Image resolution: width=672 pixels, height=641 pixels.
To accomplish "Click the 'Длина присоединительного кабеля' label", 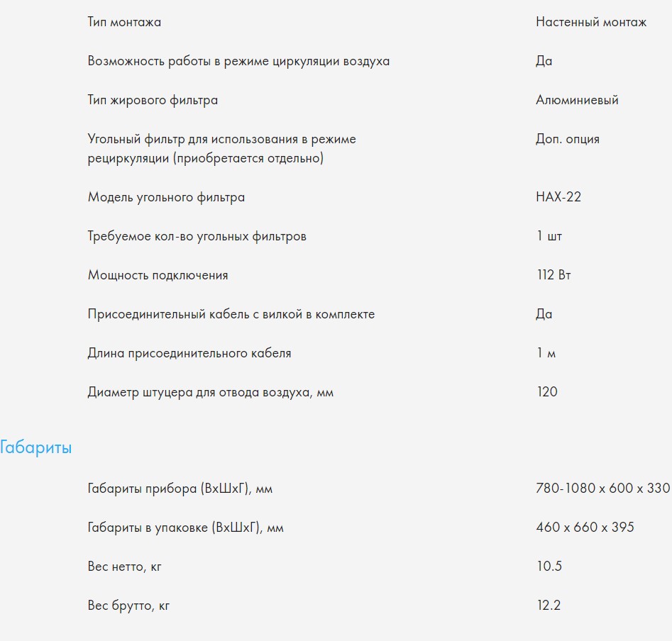I will [x=189, y=353].
